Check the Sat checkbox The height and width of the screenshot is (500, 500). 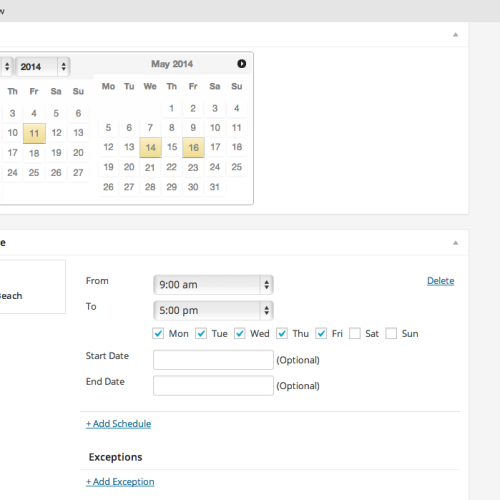tap(355, 333)
